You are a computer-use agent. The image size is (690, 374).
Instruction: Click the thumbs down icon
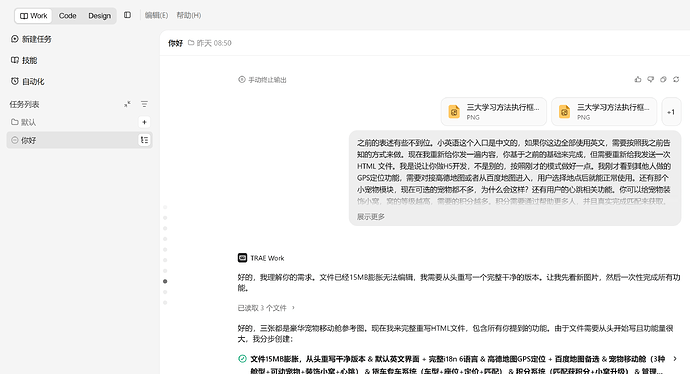[651, 79]
